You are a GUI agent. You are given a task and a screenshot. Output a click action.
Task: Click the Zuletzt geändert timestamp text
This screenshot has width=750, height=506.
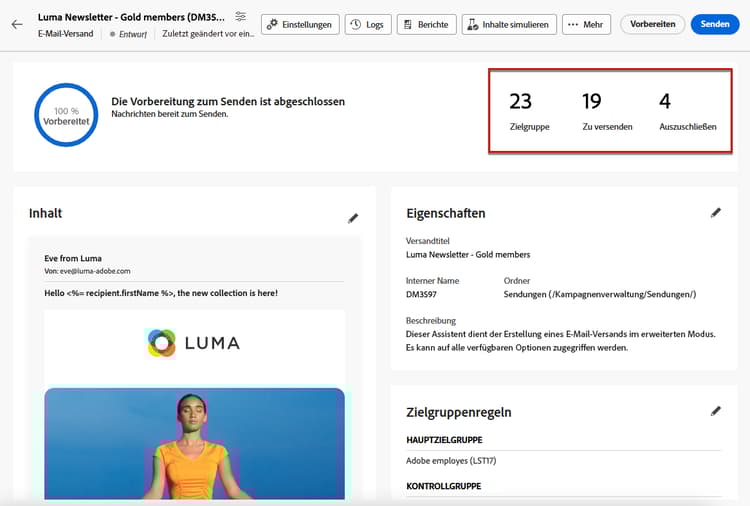(208, 34)
